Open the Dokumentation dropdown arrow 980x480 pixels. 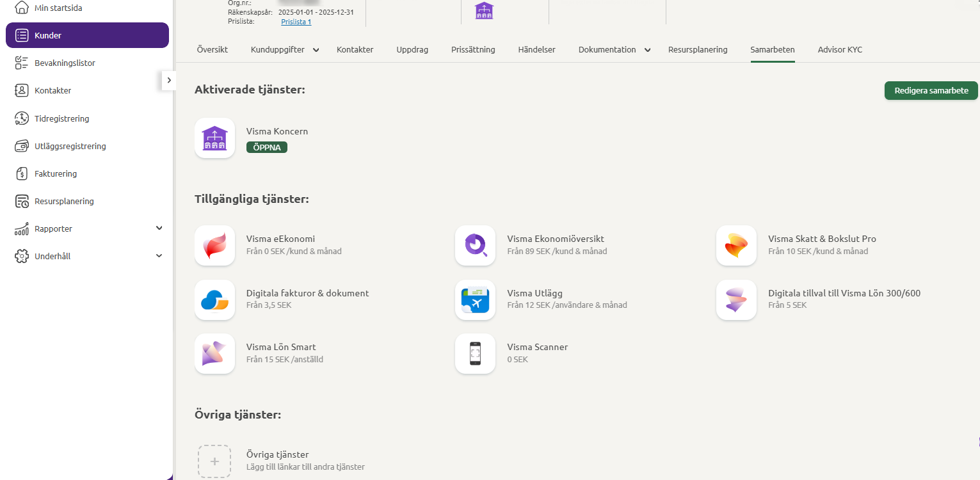point(648,50)
